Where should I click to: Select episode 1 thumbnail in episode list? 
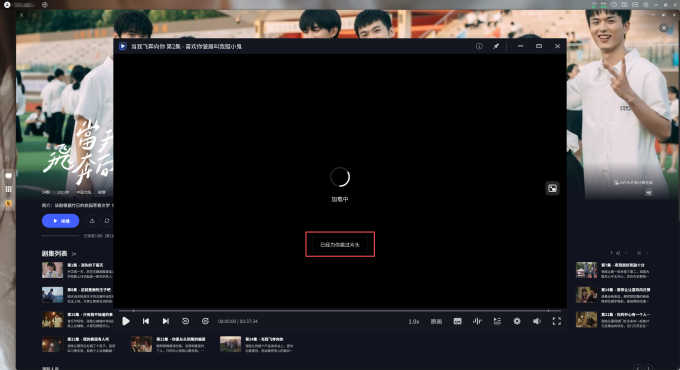tap(52, 270)
